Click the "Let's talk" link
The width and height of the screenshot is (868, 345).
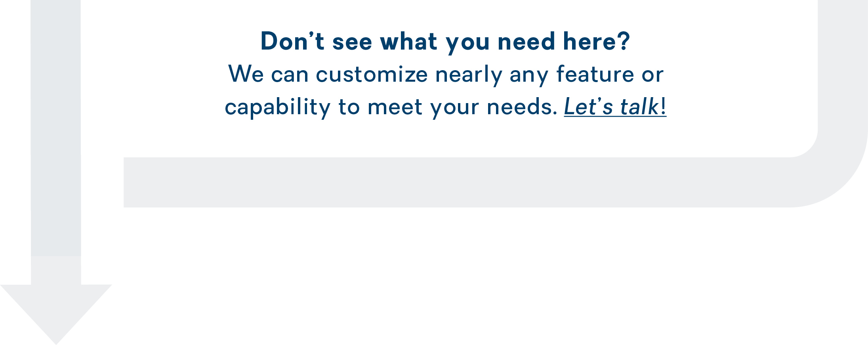612,107
